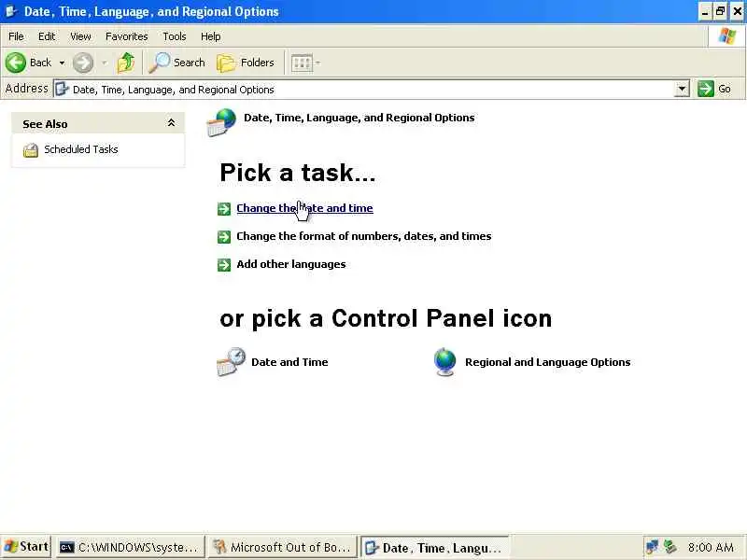Open the View menu
The width and height of the screenshot is (747, 560).
80,36
